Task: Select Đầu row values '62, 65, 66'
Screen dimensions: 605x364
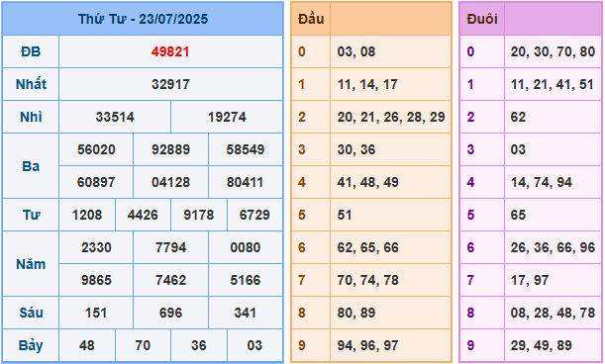Action: 367,247
